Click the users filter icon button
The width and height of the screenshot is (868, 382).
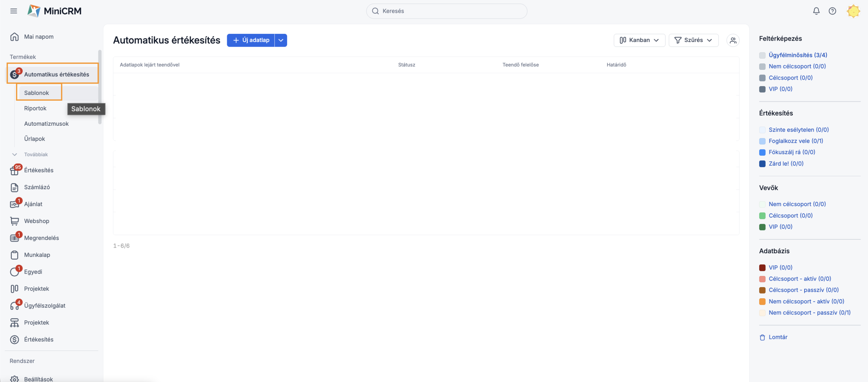click(x=733, y=40)
